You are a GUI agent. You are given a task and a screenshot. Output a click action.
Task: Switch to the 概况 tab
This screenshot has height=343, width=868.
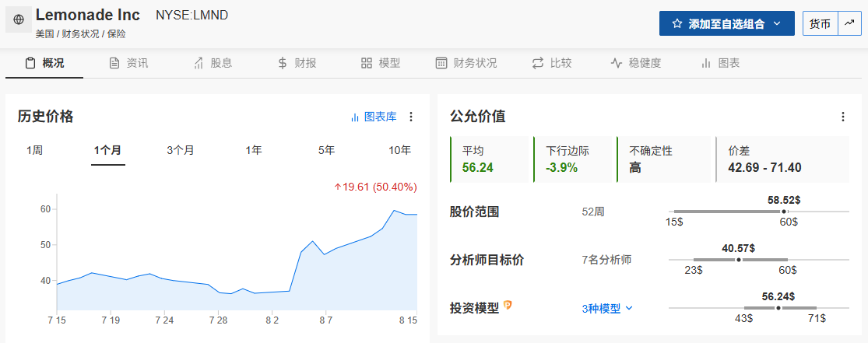tap(45, 63)
